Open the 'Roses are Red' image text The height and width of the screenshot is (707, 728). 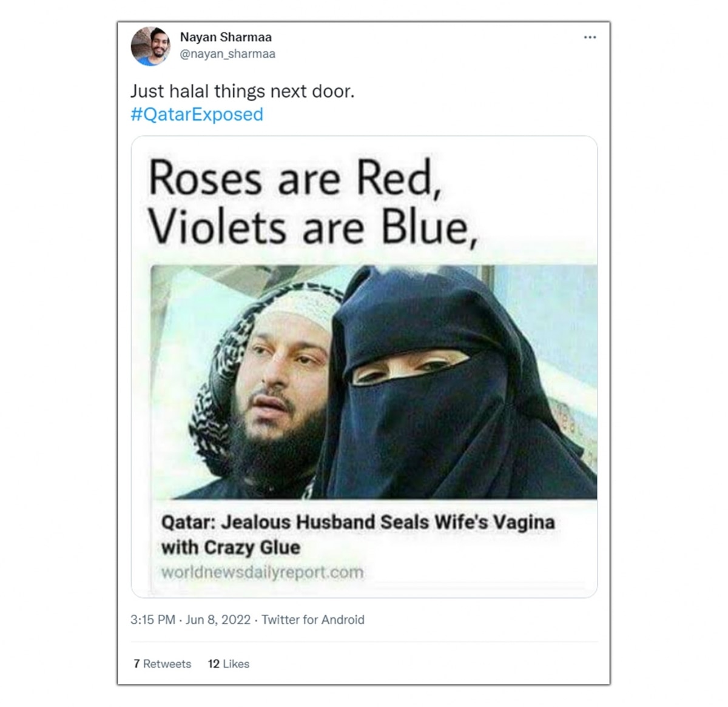coord(294,179)
